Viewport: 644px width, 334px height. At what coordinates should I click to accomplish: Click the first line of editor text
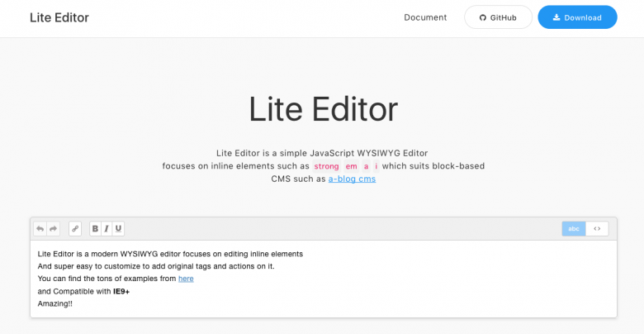coord(170,254)
